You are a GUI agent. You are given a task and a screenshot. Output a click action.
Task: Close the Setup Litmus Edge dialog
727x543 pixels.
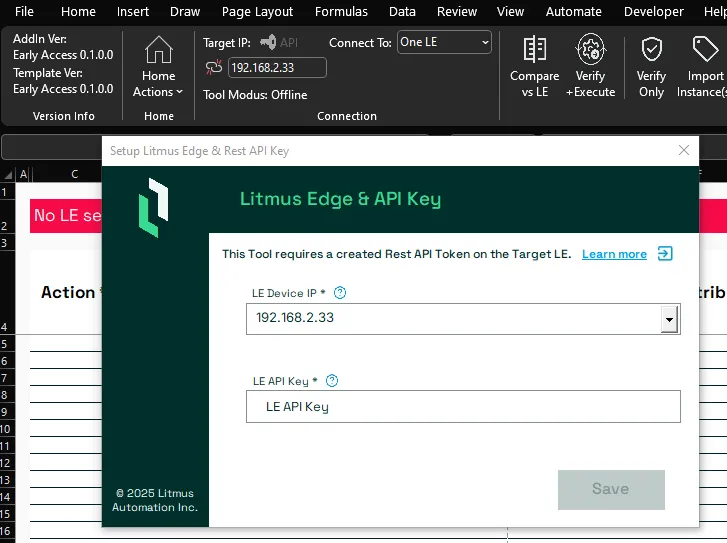[684, 150]
